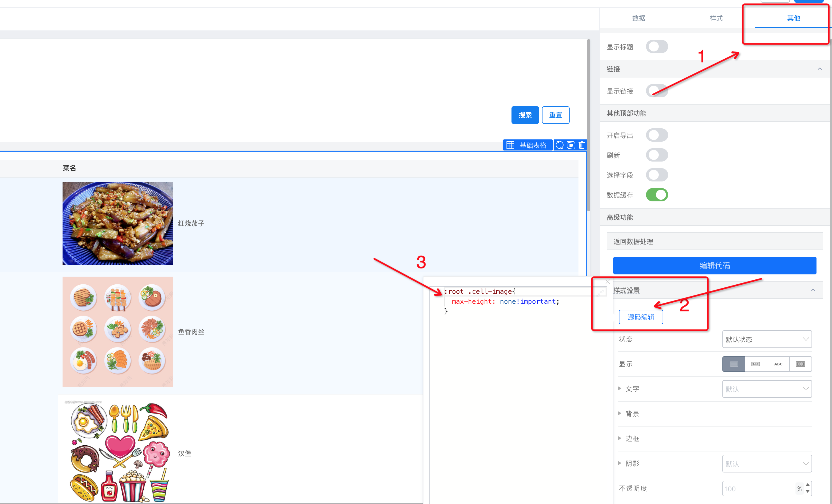
Task: Switch to the 样式 tab
Action: pos(716,18)
